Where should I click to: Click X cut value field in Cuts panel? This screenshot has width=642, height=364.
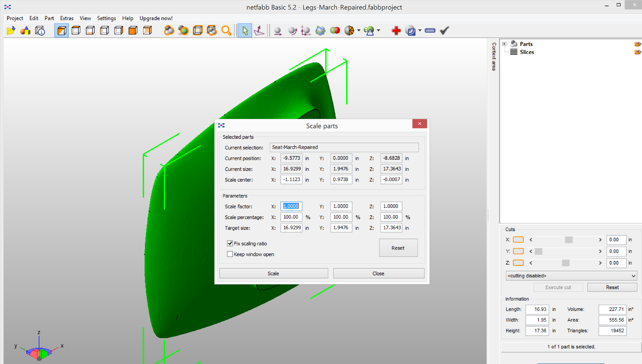(x=616, y=240)
